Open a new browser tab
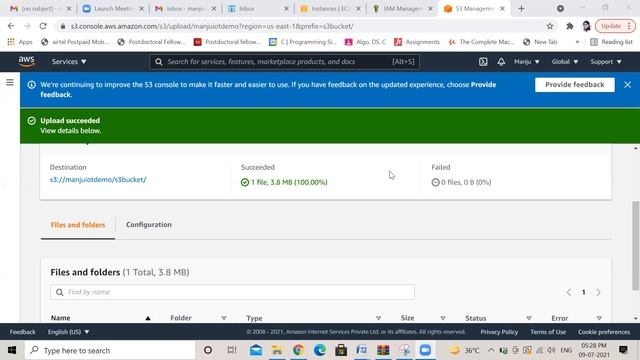 tap(521, 9)
